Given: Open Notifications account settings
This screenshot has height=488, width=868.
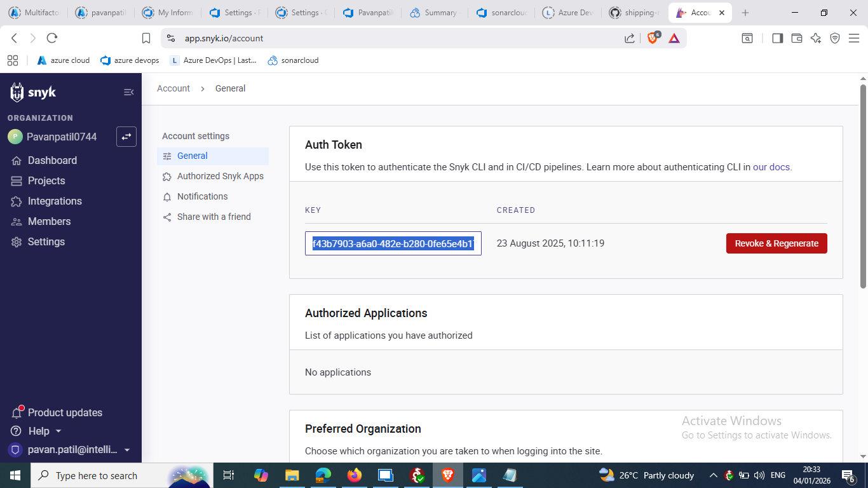Looking at the screenshot, I should 202,196.
